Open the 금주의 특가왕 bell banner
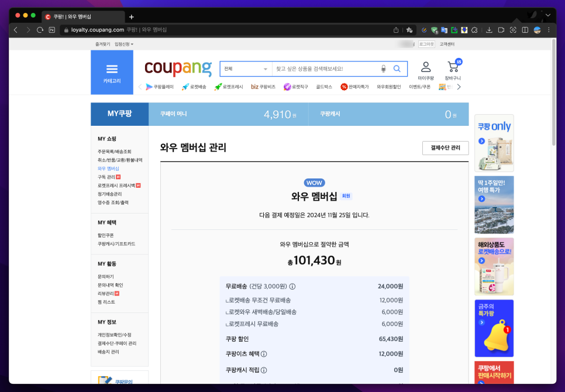The width and height of the screenshot is (565, 392). (494, 328)
